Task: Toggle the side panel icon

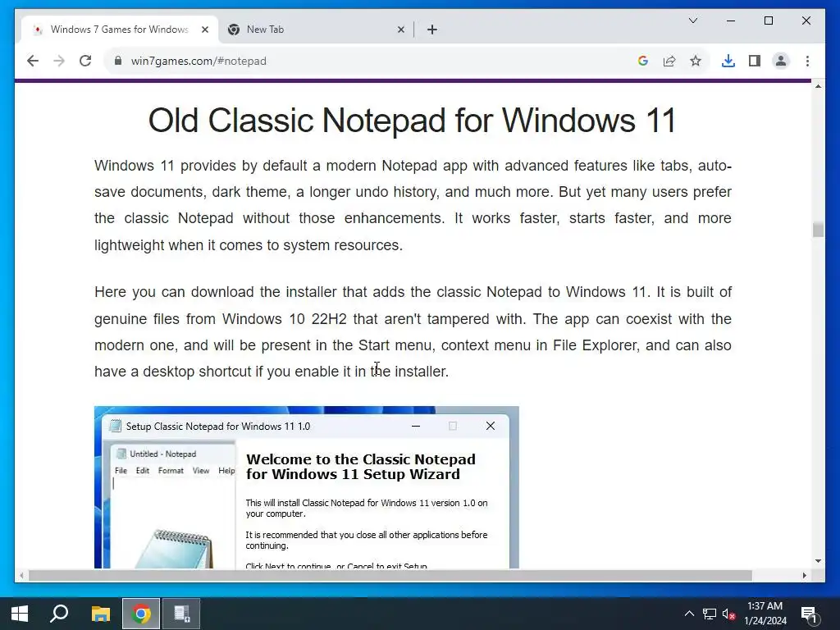Action: [755, 61]
